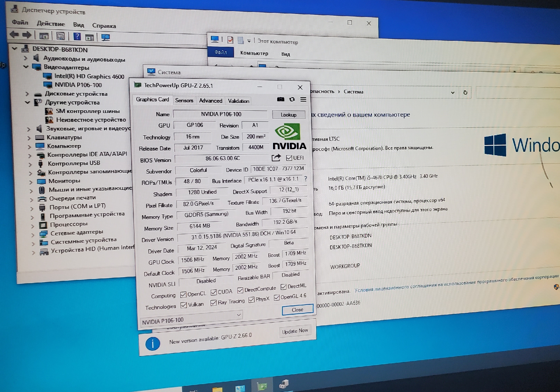This screenshot has height=392, width=560.
Task: Click the properties checkmark icon in Этот компьютер title bar
Action: pyautogui.click(x=230, y=40)
